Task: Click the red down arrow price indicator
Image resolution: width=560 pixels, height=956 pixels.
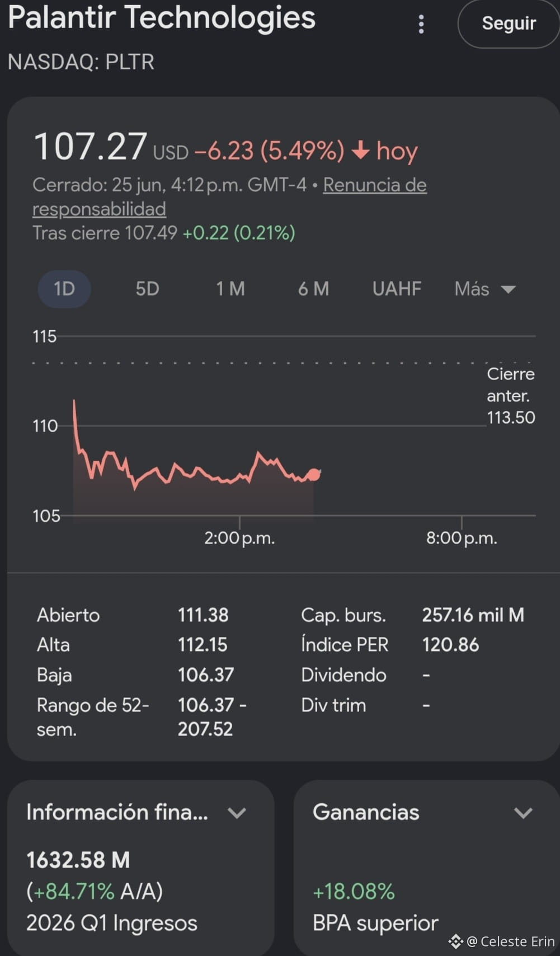Action: 360,150
